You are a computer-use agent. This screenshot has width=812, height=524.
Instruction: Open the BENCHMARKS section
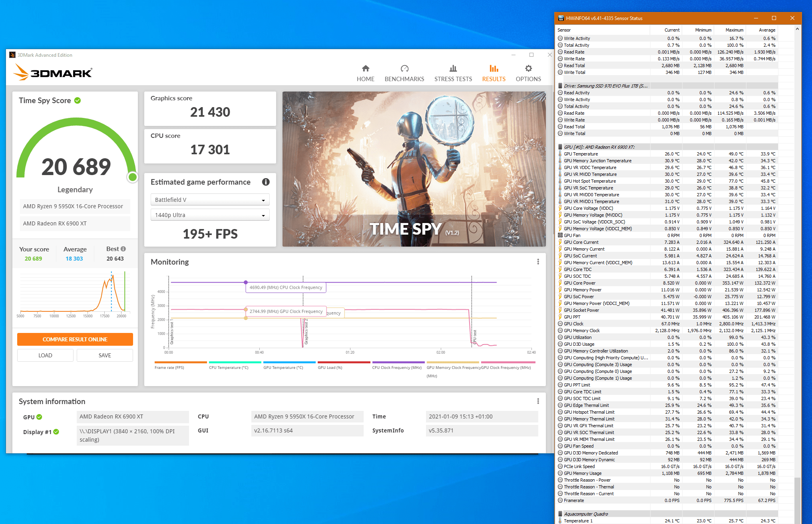(x=404, y=73)
